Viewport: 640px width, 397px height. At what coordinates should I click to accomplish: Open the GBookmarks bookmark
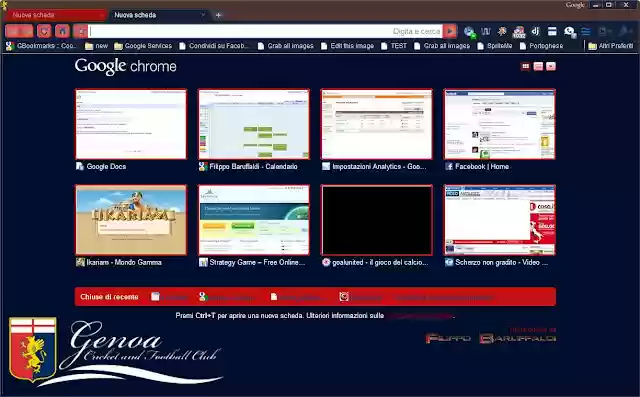tap(42, 46)
